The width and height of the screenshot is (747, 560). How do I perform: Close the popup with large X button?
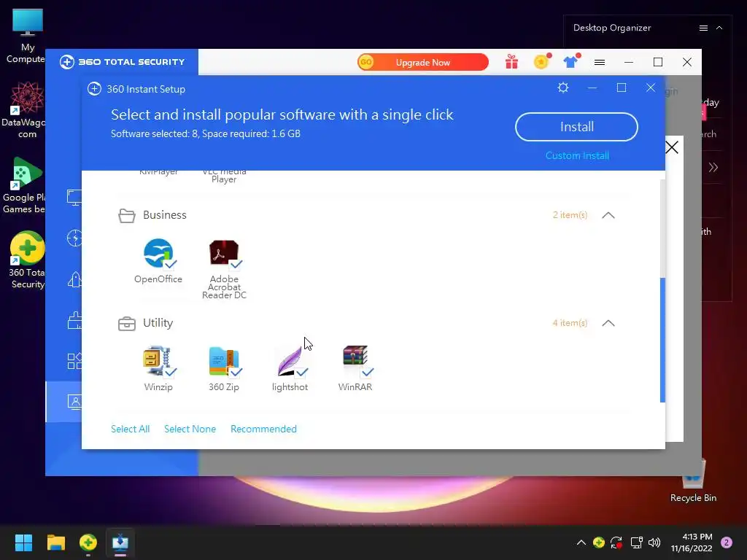click(x=672, y=147)
